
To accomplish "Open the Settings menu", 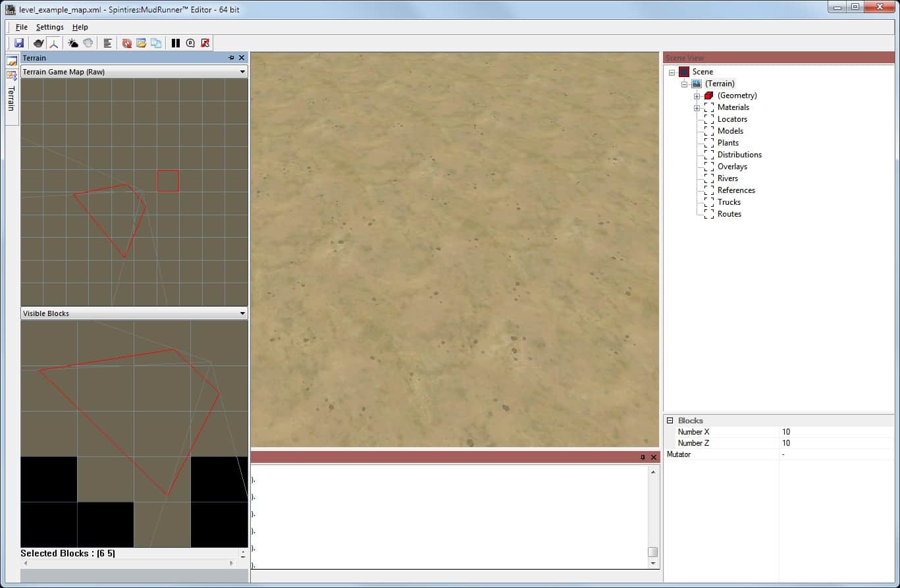I will [50, 27].
